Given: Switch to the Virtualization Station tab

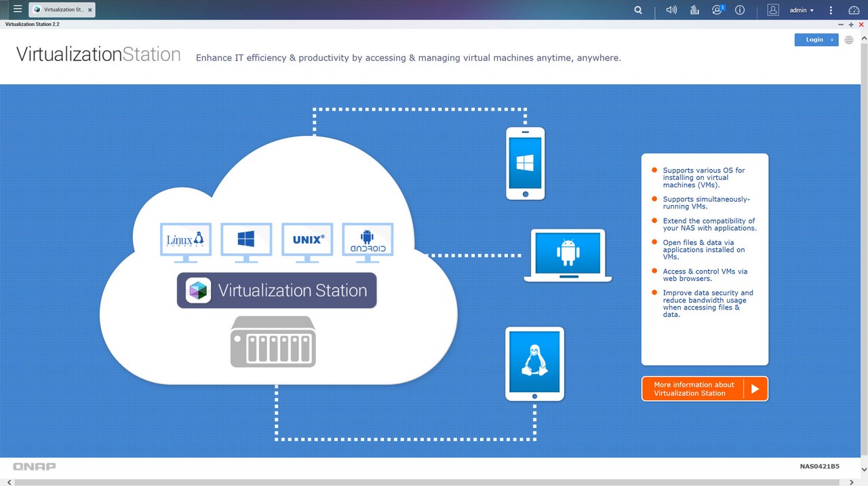Looking at the screenshot, I should 62,10.
